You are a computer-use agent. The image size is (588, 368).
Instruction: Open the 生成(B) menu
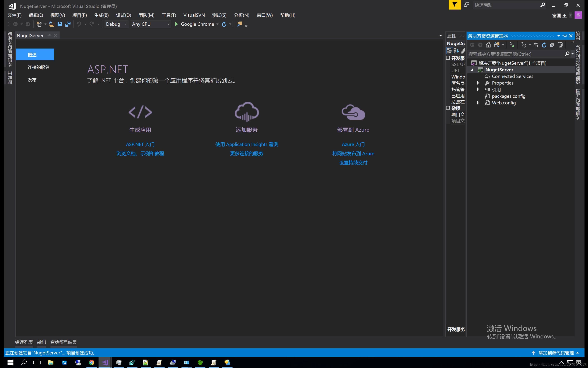(x=101, y=15)
